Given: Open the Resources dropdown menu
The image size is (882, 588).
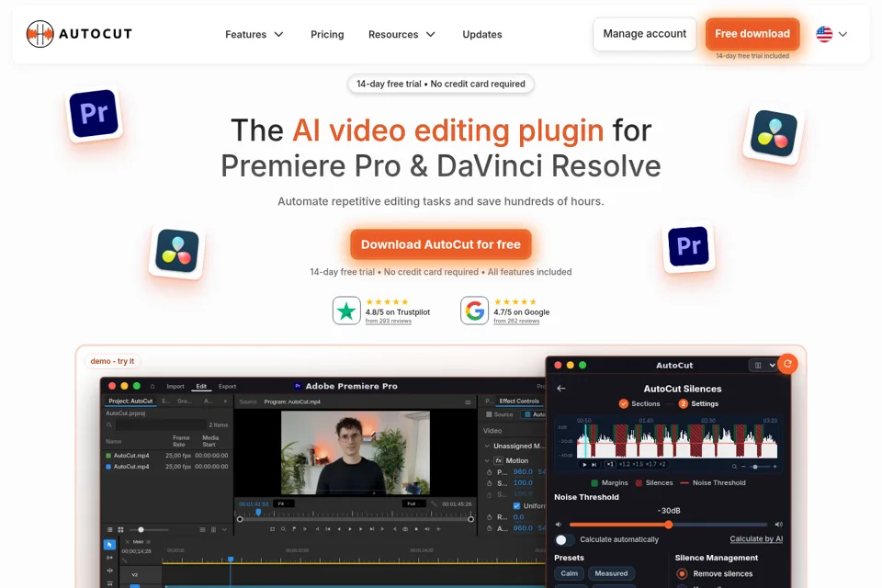Looking at the screenshot, I should [401, 34].
